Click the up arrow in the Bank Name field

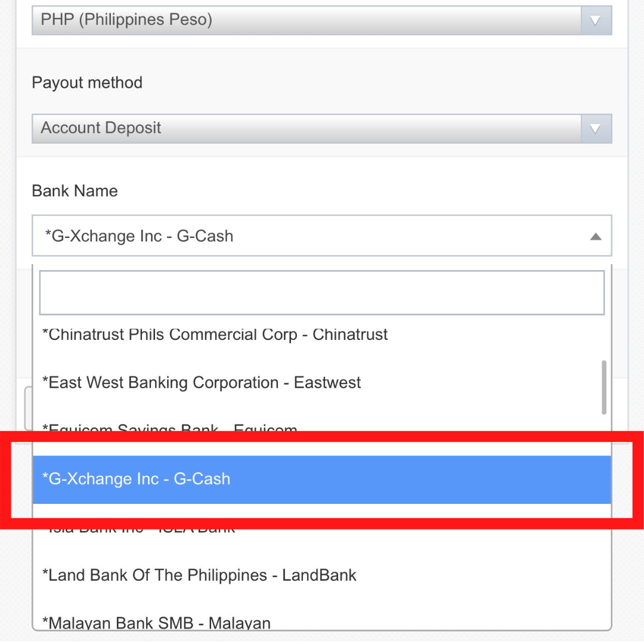(x=595, y=236)
